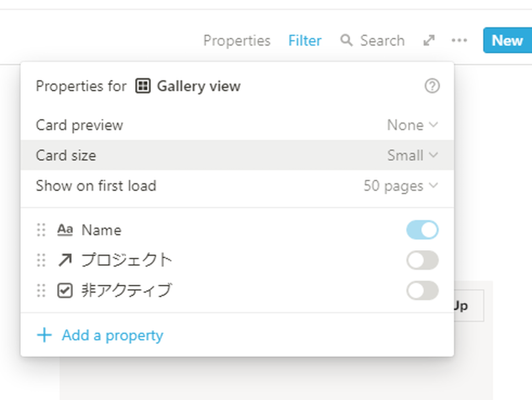Click the help question mark icon

click(x=432, y=86)
